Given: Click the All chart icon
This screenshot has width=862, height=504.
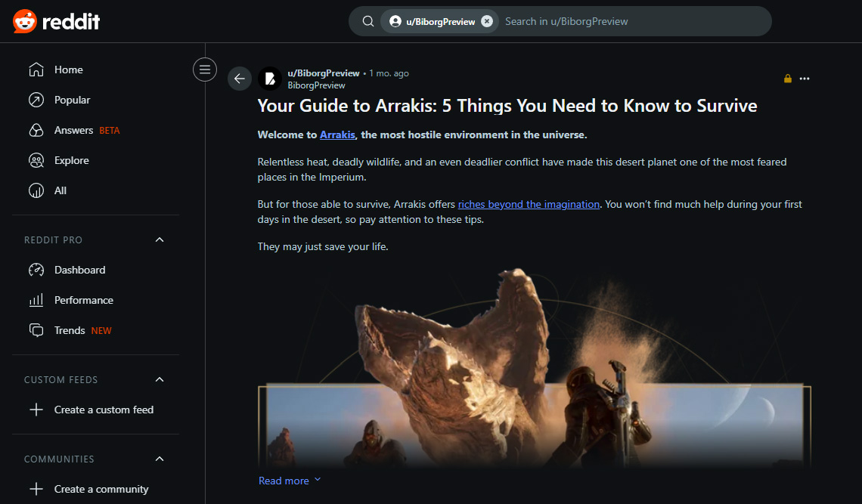Looking at the screenshot, I should 36,190.
